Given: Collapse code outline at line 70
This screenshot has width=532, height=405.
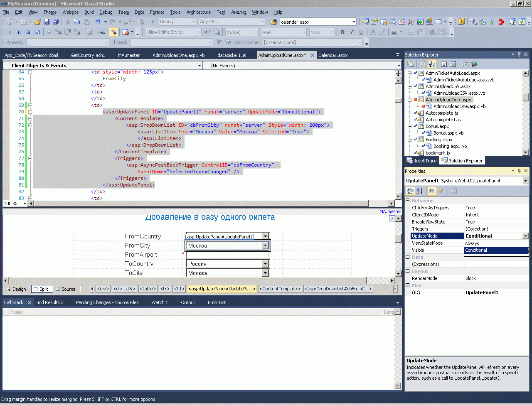Looking at the screenshot, I should 30,112.
